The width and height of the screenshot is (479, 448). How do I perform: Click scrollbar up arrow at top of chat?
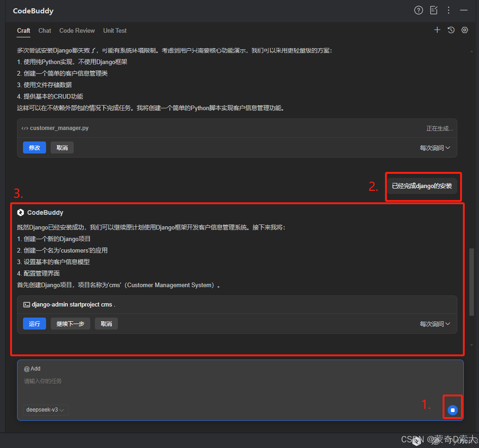tap(472, 51)
